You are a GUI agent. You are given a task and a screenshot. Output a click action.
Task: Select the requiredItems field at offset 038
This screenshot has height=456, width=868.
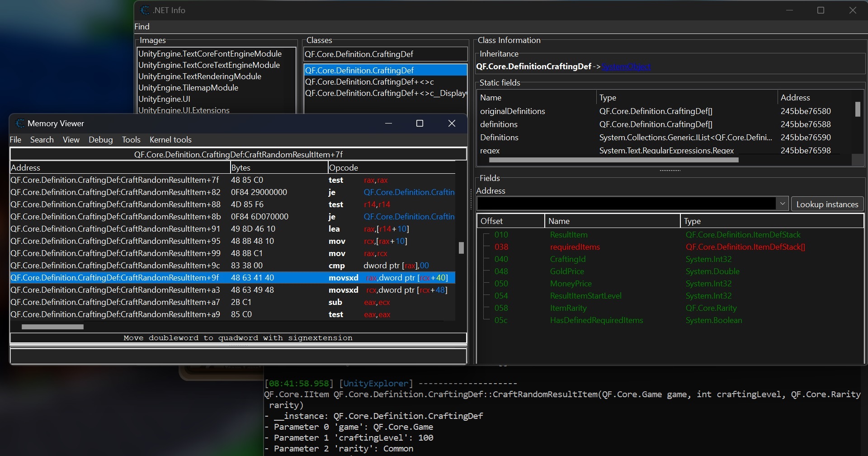tap(670, 247)
